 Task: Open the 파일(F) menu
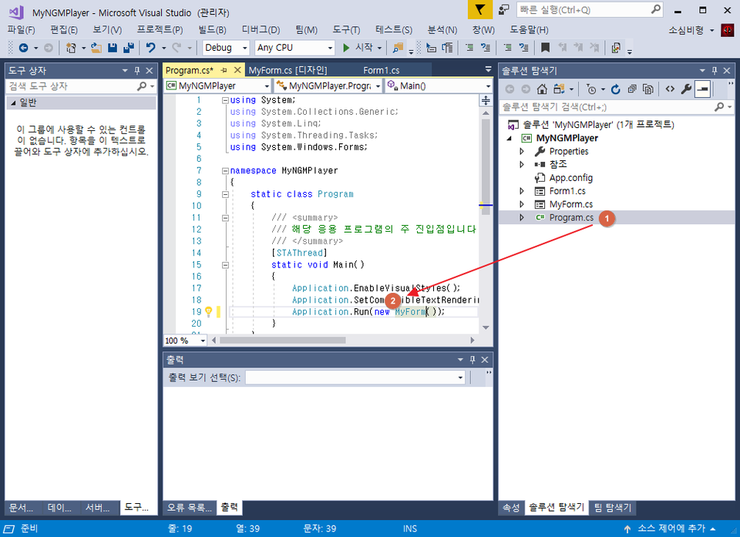coord(21,30)
